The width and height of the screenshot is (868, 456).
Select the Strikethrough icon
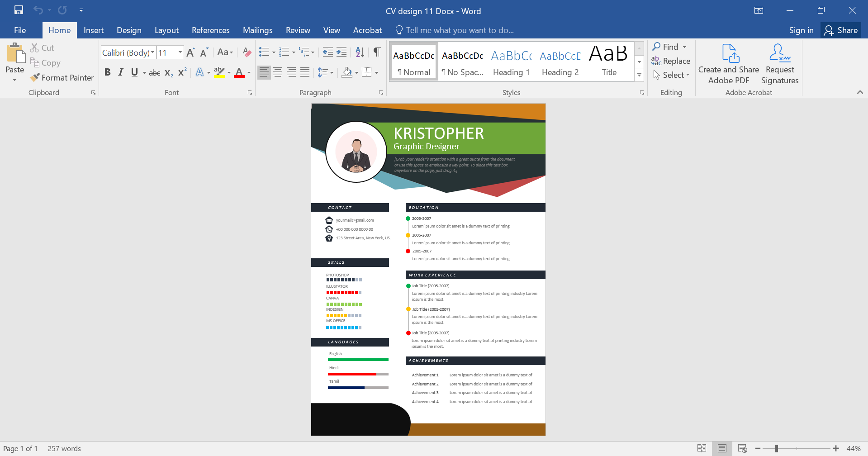tap(154, 72)
